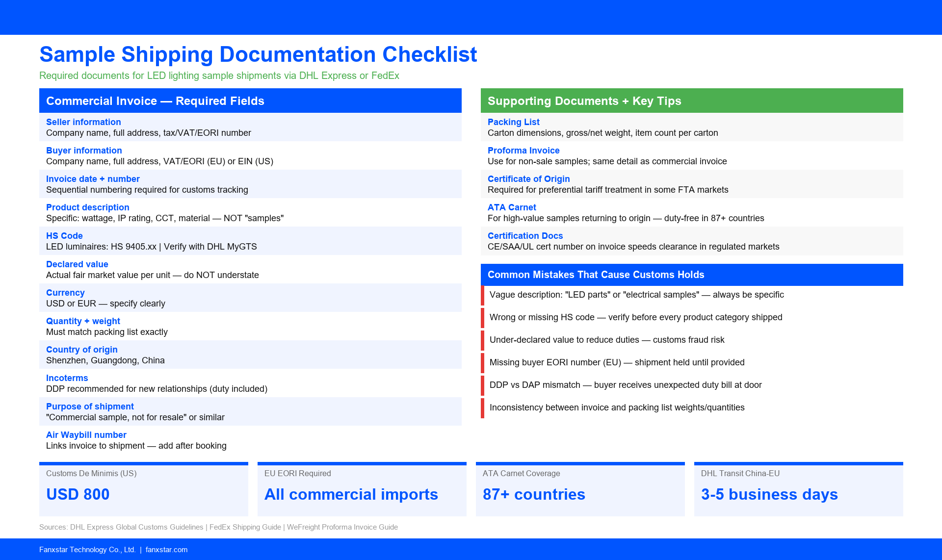
Task: Select the 'HS Code' heading
Action: click(x=64, y=236)
